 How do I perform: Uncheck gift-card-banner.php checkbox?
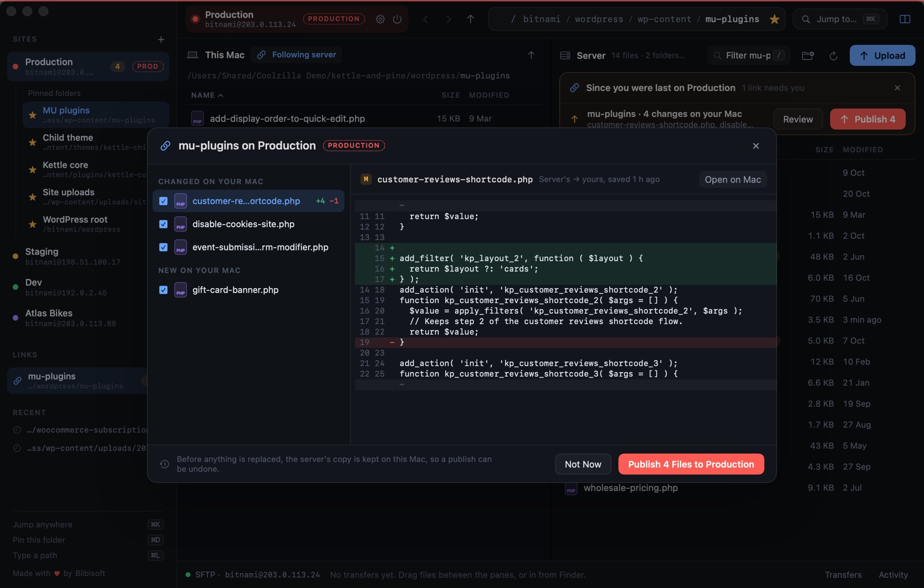click(163, 290)
